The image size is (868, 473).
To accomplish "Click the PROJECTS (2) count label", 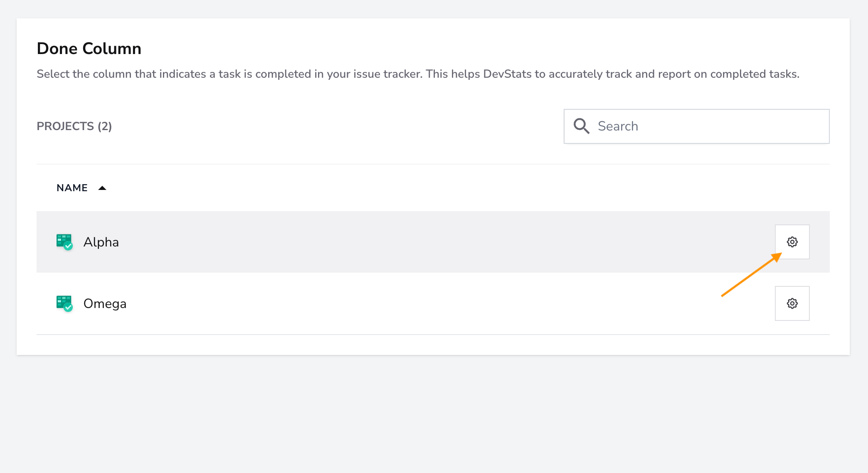I will coord(74,126).
